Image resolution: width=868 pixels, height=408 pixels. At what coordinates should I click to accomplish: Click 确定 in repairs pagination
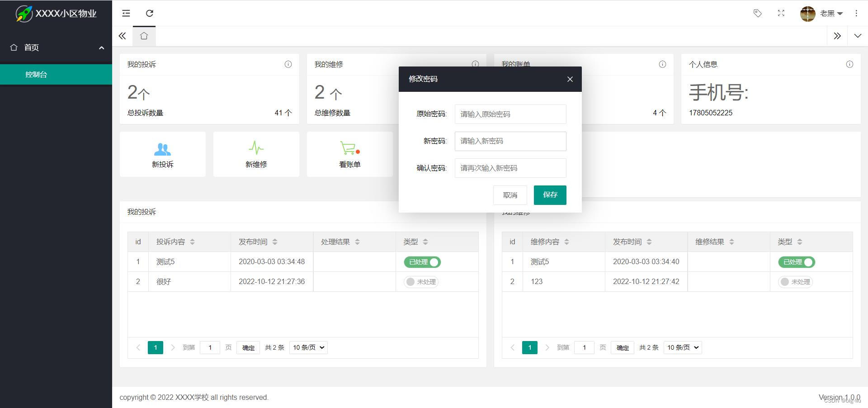[x=623, y=347]
